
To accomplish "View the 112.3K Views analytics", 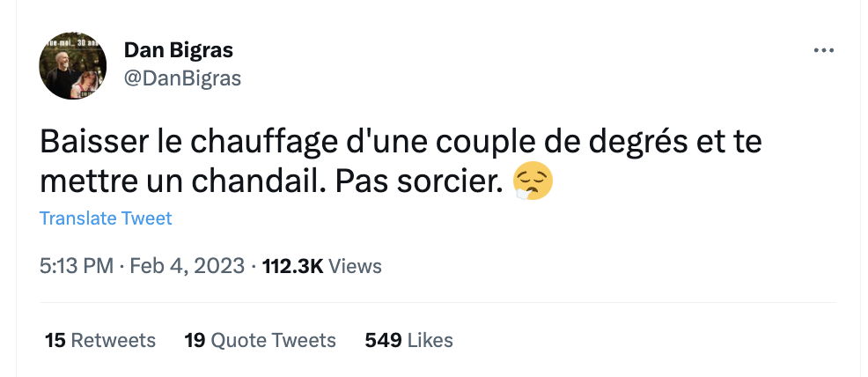I will [x=322, y=266].
